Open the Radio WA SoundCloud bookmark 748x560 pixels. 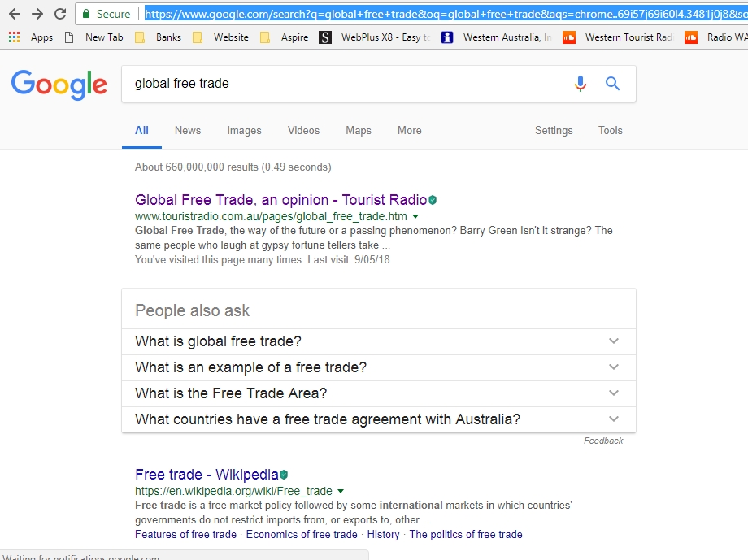(x=715, y=37)
